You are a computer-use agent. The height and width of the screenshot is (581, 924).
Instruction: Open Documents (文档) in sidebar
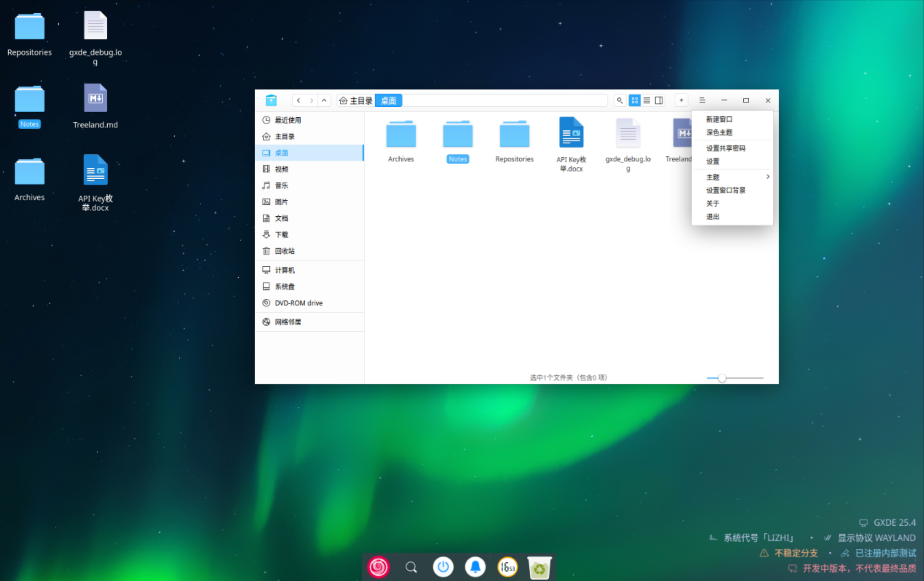309,218
